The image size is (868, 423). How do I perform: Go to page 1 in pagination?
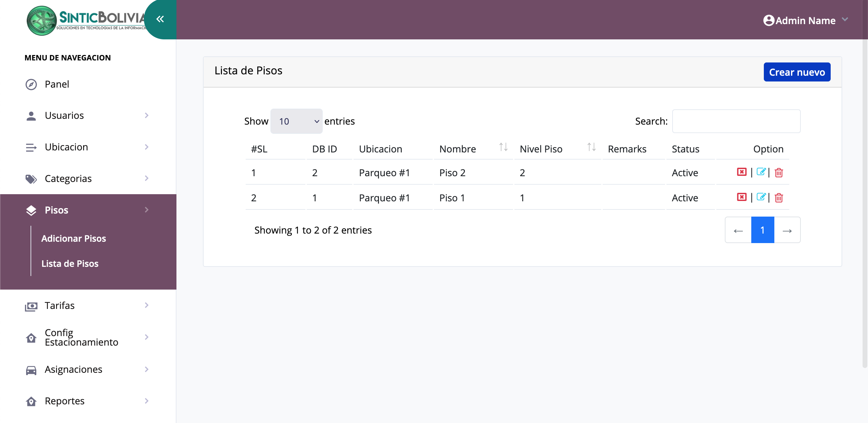click(x=762, y=230)
